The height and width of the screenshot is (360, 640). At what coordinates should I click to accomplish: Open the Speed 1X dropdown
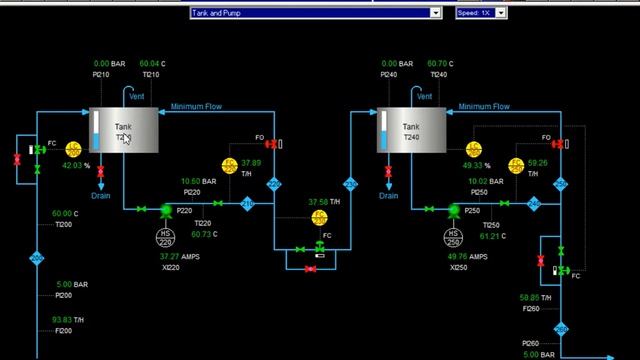point(501,13)
